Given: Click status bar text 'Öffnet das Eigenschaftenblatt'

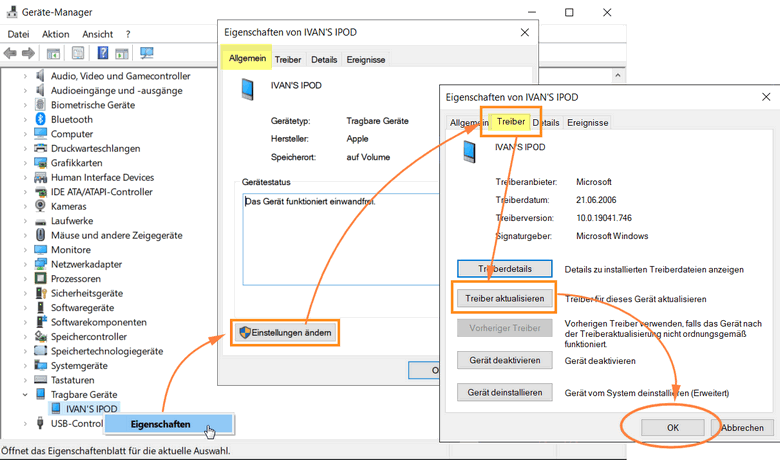Looking at the screenshot, I should point(115,451).
